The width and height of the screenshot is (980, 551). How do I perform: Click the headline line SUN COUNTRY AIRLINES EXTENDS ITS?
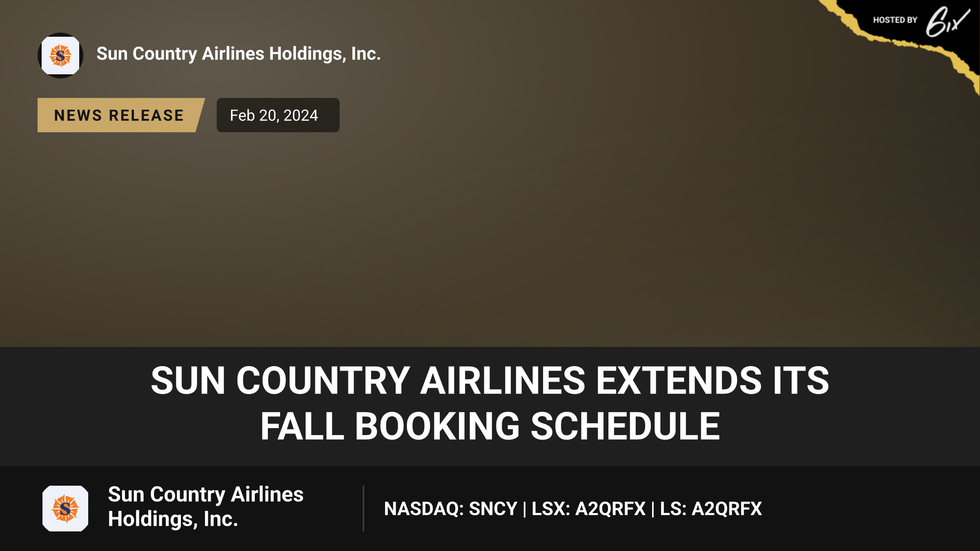pos(490,380)
